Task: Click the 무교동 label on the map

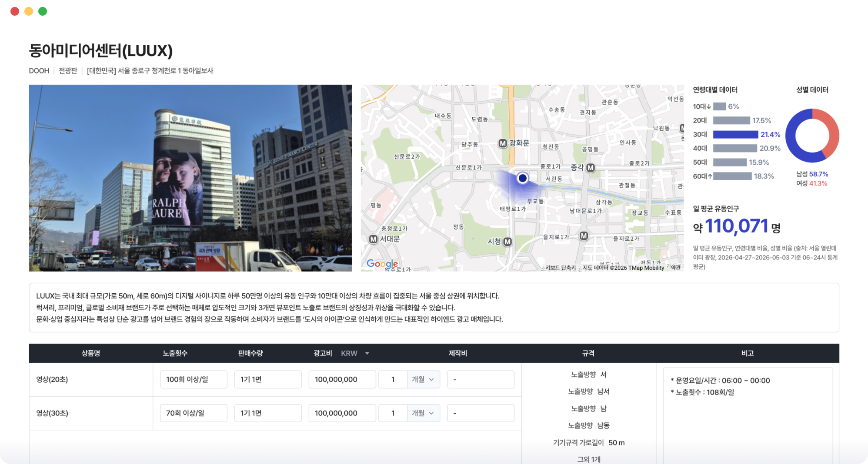Action: coord(535,201)
